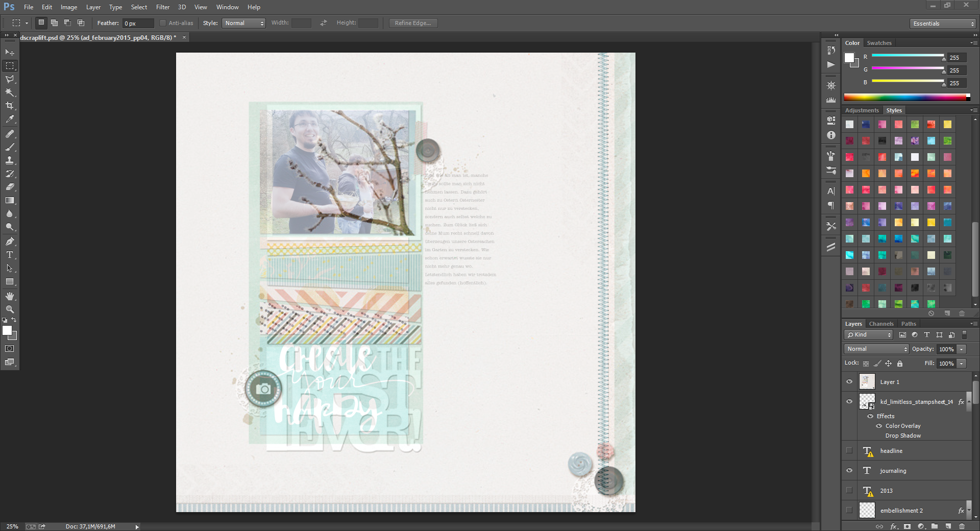Switch to the Adjustments tab
980x531 pixels.
[x=862, y=110]
